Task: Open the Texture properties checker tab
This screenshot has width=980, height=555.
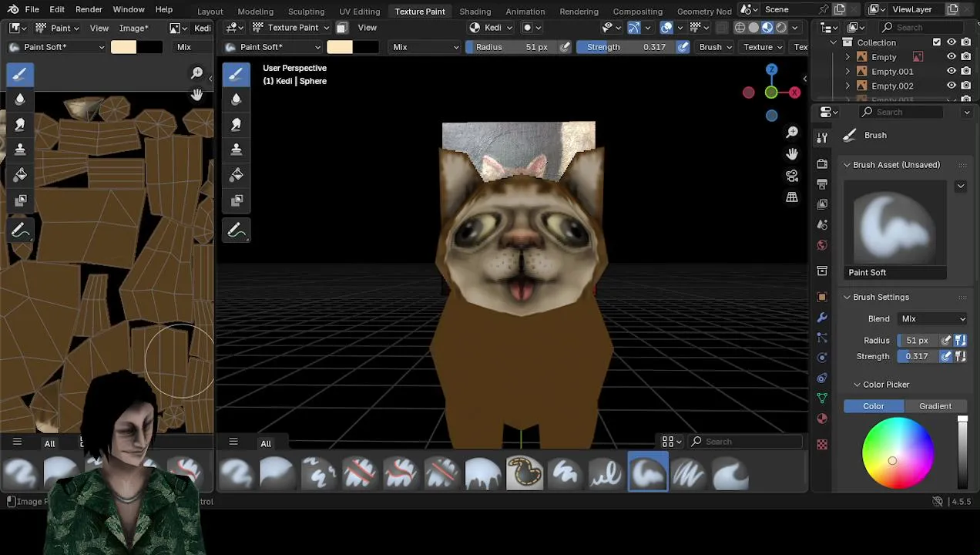Action: coord(822,445)
